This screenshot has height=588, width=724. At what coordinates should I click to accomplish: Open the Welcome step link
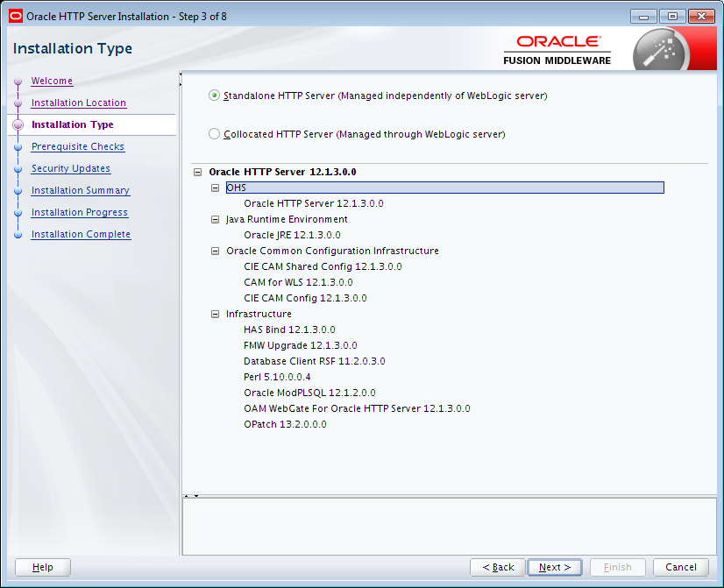click(52, 81)
